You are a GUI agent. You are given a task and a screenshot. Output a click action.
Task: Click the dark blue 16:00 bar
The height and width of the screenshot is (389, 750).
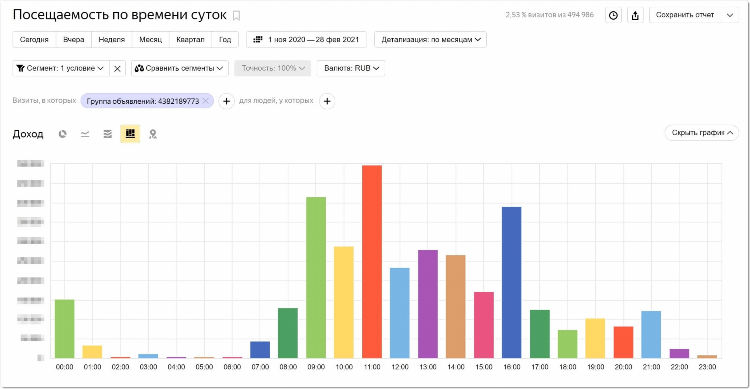coord(511,282)
